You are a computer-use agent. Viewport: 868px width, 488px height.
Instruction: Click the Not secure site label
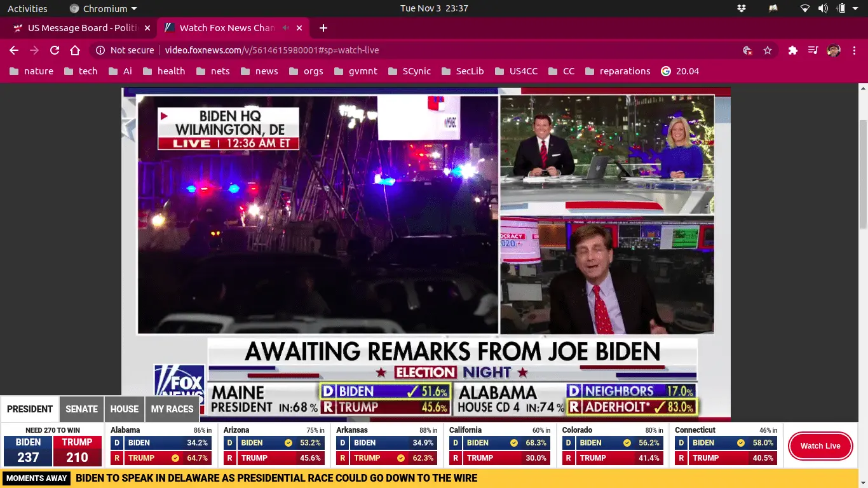125,50
